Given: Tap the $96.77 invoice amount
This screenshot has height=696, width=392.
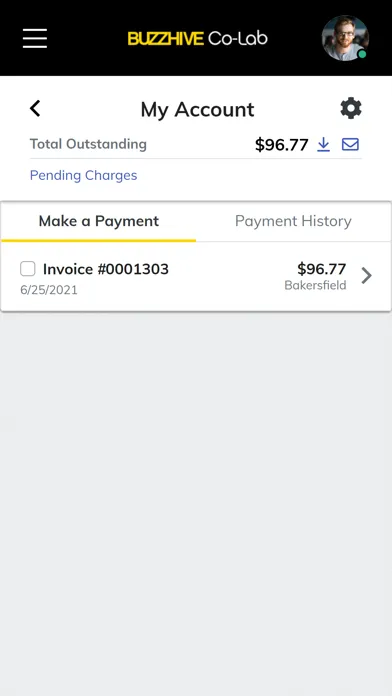Looking at the screenshot, I should click(x=322, y=269).
